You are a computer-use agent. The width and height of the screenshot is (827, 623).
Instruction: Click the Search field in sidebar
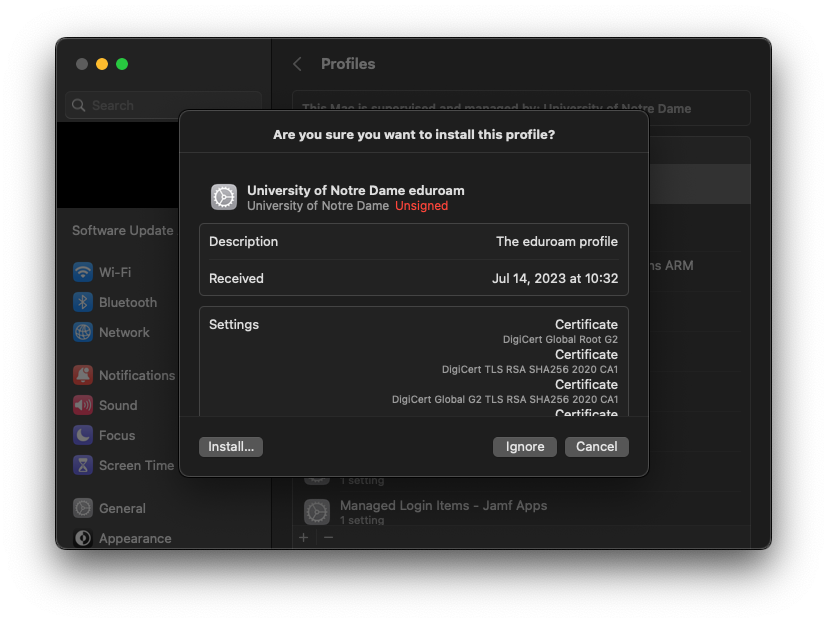[x=163, y=105]
